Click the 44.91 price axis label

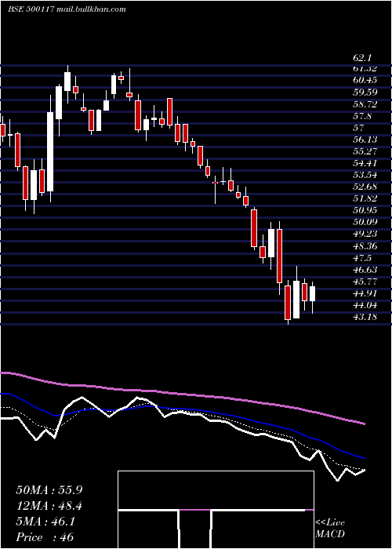(x=365, y=293)
